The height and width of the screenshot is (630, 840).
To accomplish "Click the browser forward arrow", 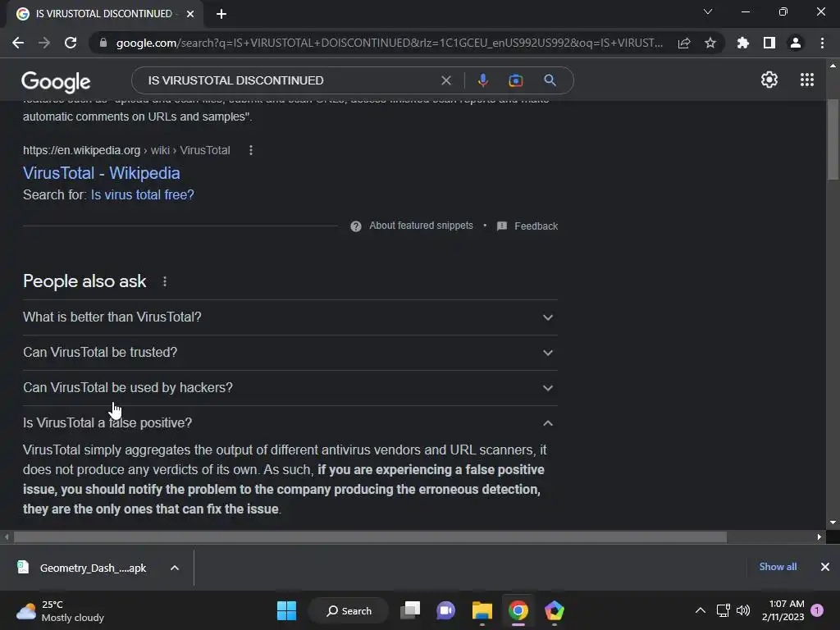I will tap(44, 43).
